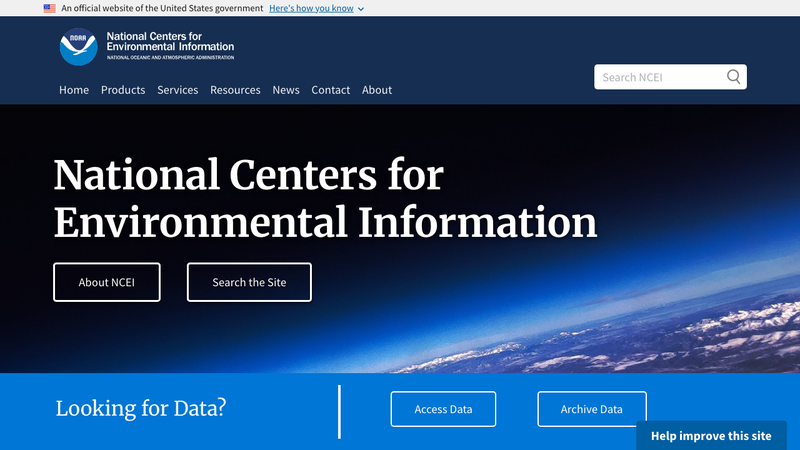Open the "Here's how you know" link
The image size is (800, 450).
pos(311,8)
